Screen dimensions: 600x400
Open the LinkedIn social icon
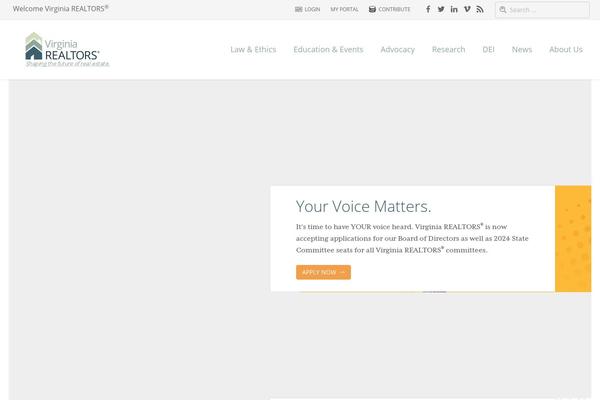click(454, 9)
